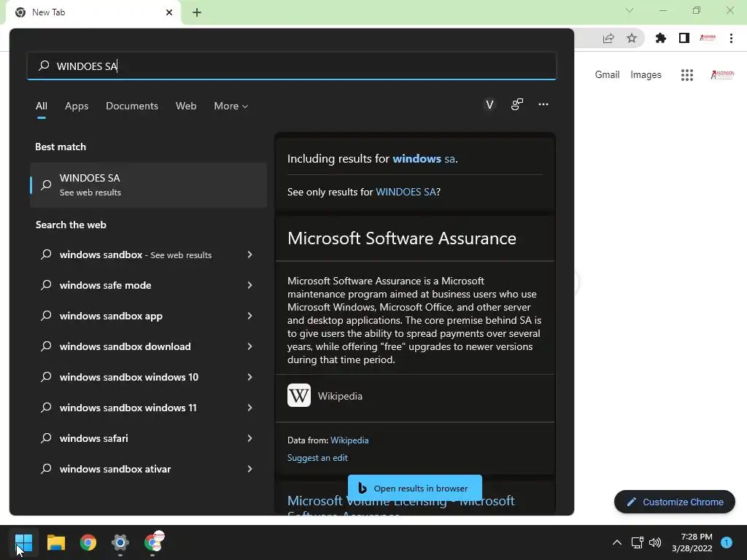Expand arrow for windows safe mode
The width and height of the screenshot is (747, 560).
tap(249, 285)
